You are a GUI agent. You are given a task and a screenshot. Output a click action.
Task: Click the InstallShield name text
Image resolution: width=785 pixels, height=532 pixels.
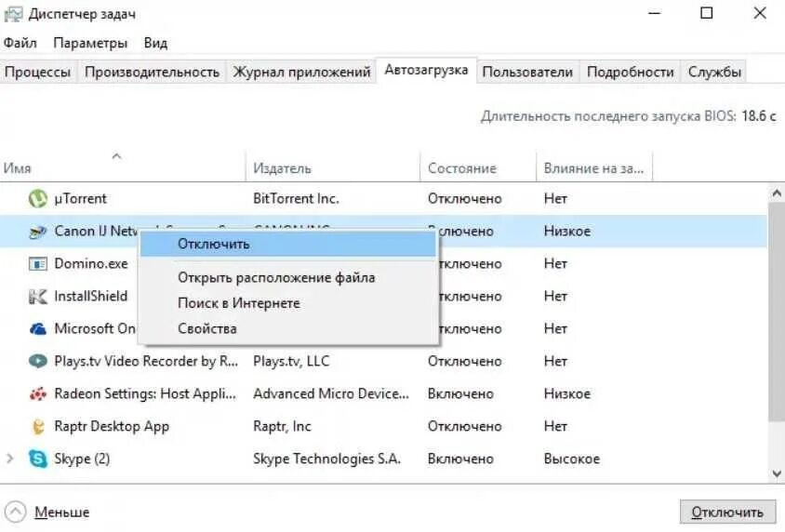click(90, 297)
